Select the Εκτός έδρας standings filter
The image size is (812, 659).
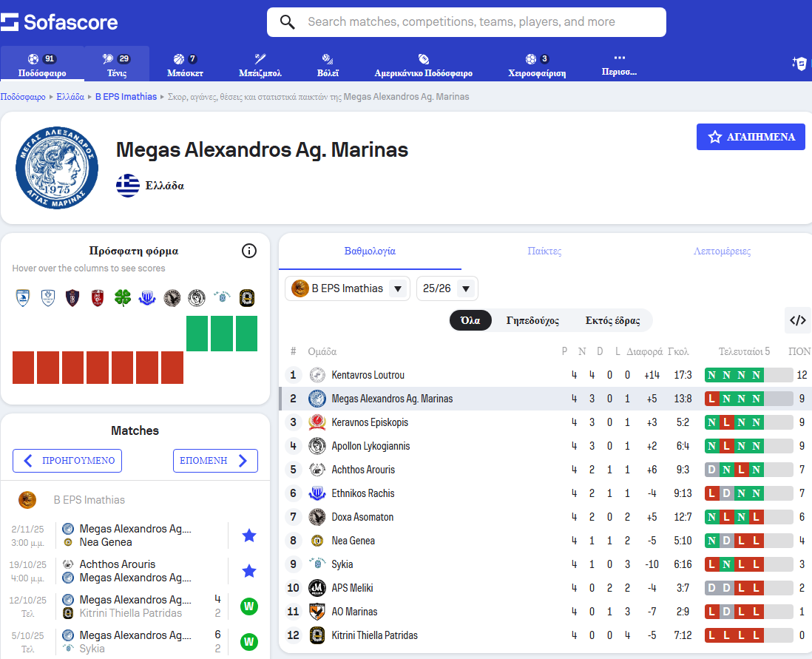click(612, 320)
